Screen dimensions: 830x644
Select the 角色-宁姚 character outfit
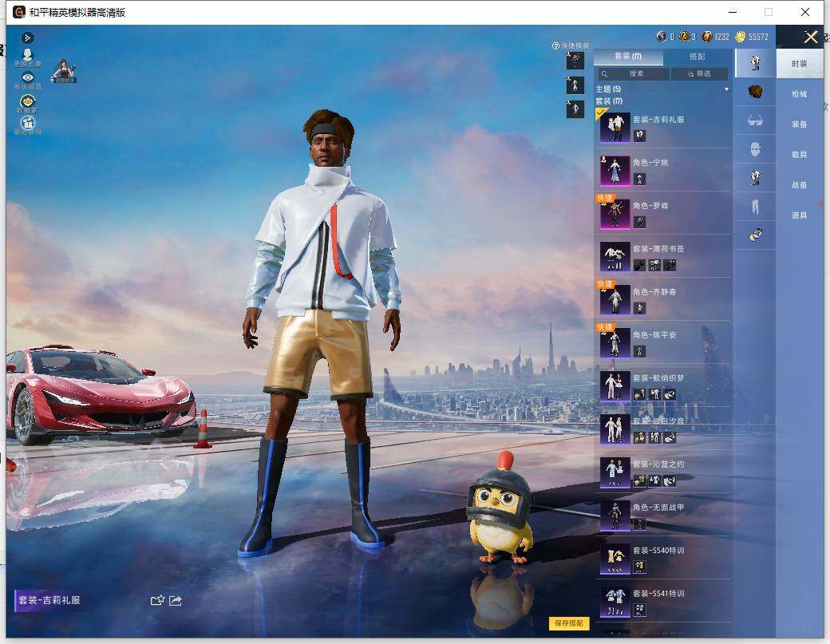pyautogui.click(x=662, y=171)
